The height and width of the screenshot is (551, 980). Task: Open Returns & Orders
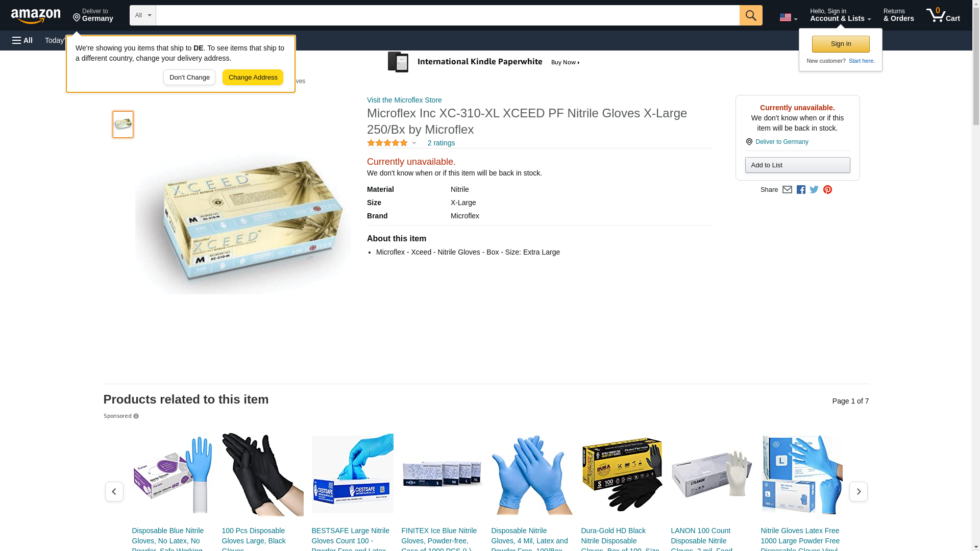coord(898,15)
